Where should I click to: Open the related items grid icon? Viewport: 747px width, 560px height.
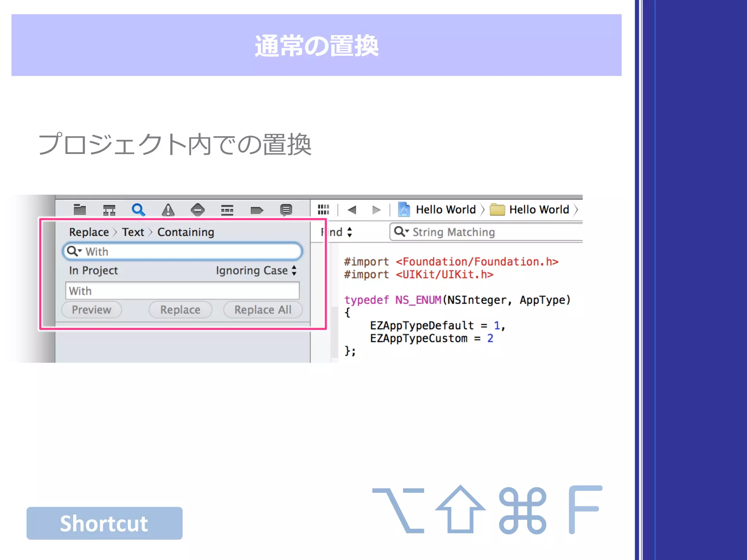click(324, 209)
